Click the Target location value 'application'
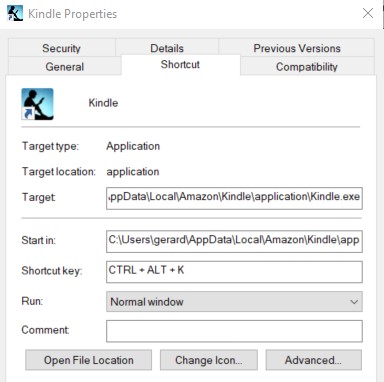The image size is (384, 382). click(x=133, y=172)
